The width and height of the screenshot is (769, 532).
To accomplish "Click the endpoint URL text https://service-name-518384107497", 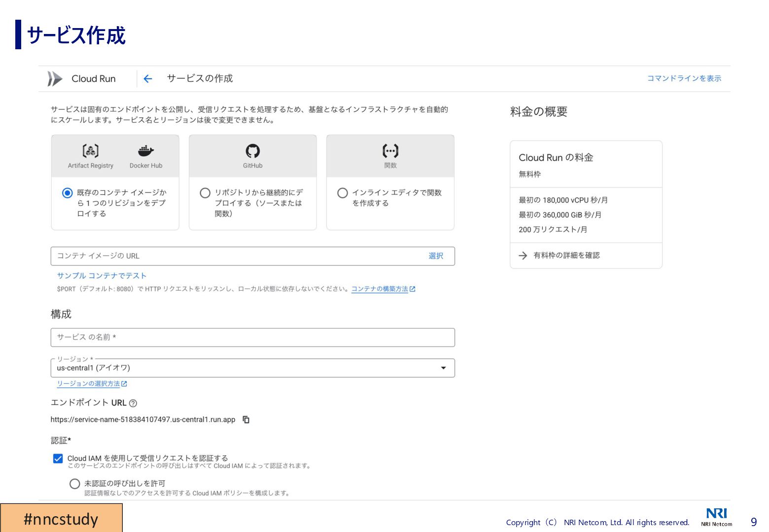I will click(143, 420).
